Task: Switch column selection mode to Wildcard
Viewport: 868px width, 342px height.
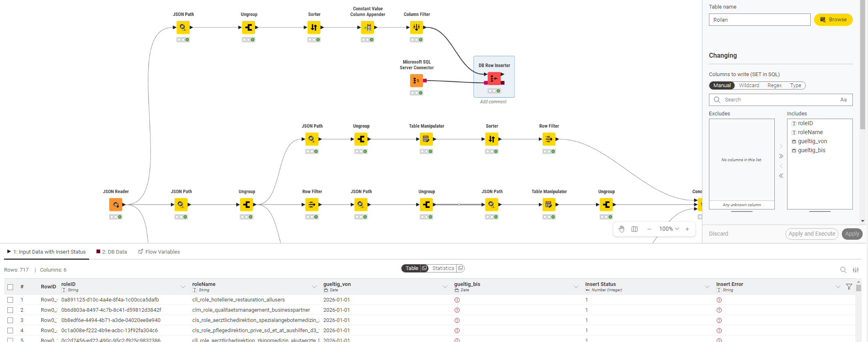Action: click(749, 85)
